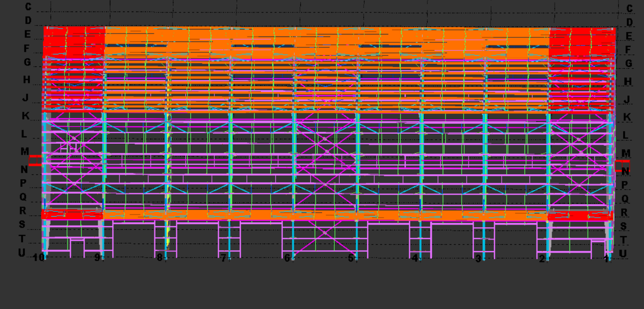Select grid label G on right edge

click(629, 63)
